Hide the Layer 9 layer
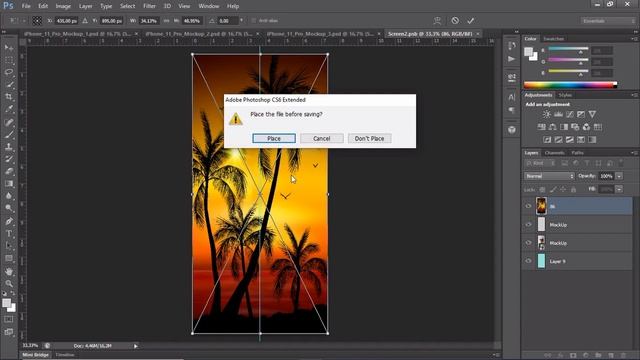 pos(529,261)
